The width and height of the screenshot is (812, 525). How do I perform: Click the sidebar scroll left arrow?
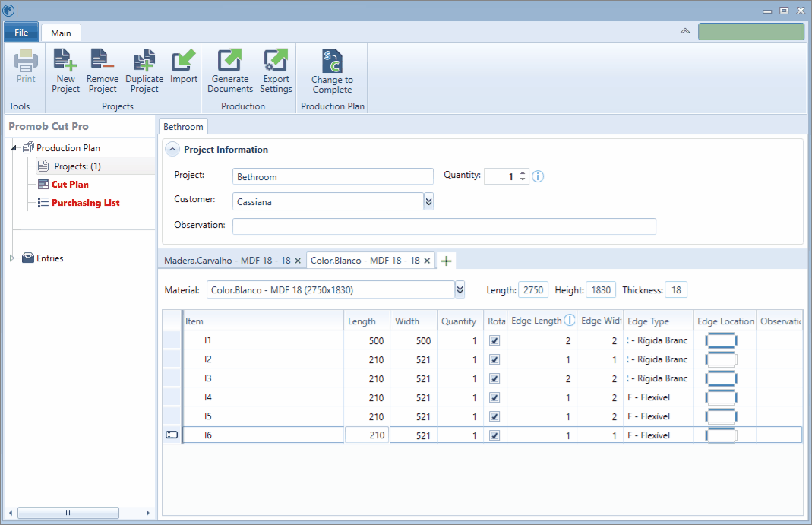11,513
